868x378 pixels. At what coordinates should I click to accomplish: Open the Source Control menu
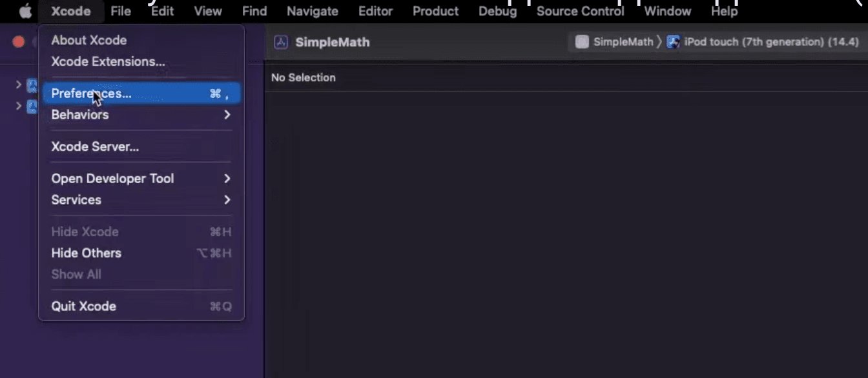click(579, 11)
